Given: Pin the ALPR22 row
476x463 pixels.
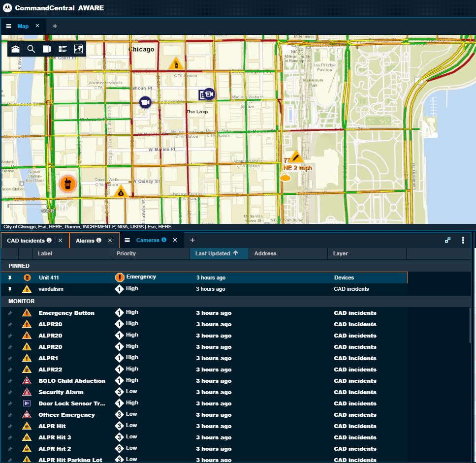Looking at the screenshot, I should tap(10, 370).
